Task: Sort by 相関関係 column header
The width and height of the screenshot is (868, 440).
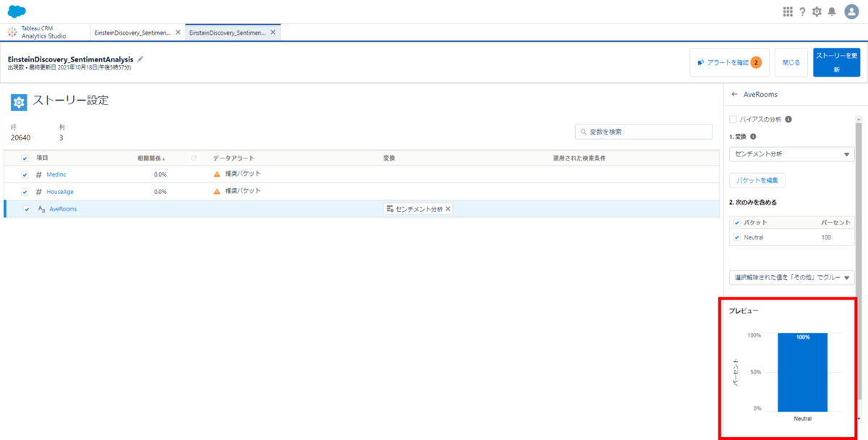Action: (x=152, y=158)
